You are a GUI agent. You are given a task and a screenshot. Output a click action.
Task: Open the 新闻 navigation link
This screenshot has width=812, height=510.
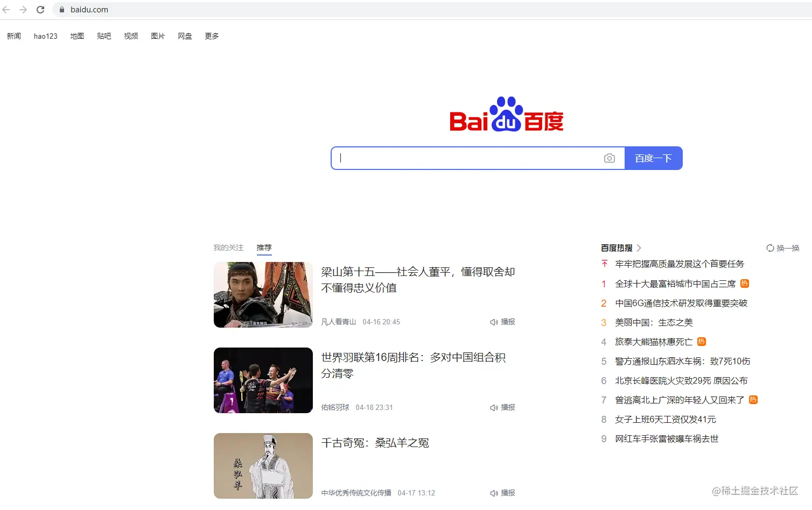coord(14,36)
